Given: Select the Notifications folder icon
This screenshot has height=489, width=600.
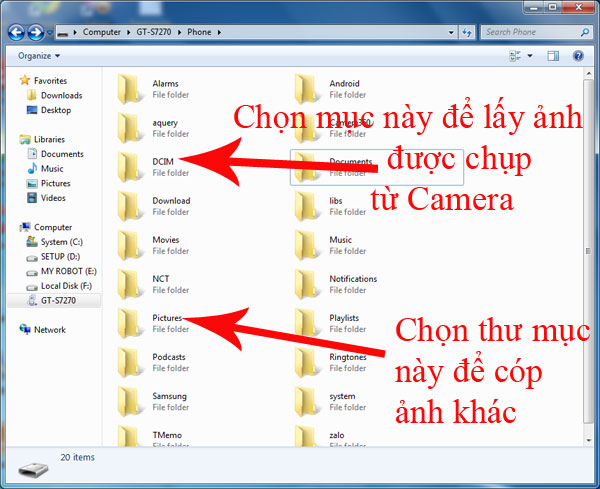Looking at the screenshot, I should (x=305, y=284).
